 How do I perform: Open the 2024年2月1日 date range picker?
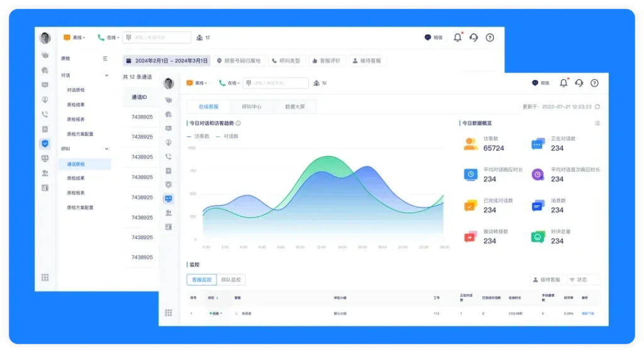coord(167,61)
